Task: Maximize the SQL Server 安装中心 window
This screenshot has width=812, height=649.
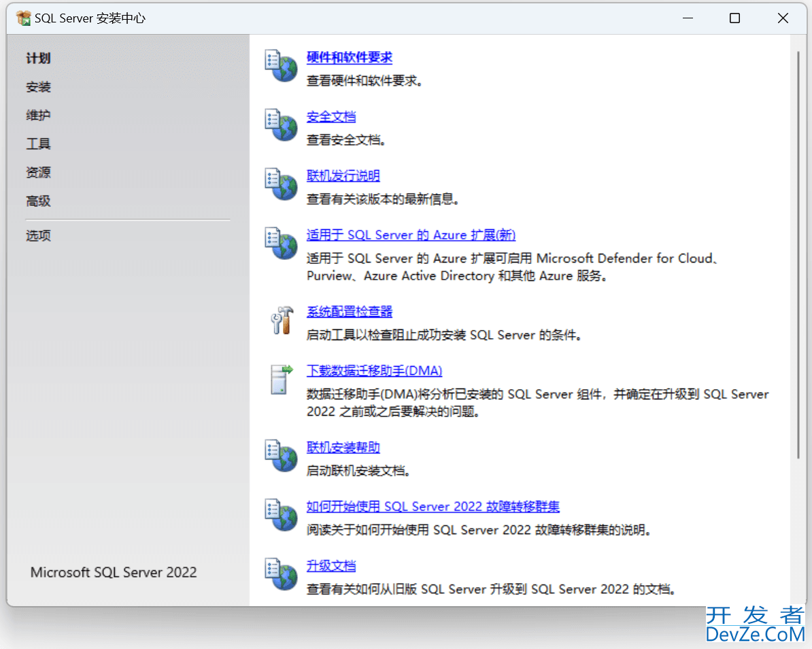Action: (734, 18)
